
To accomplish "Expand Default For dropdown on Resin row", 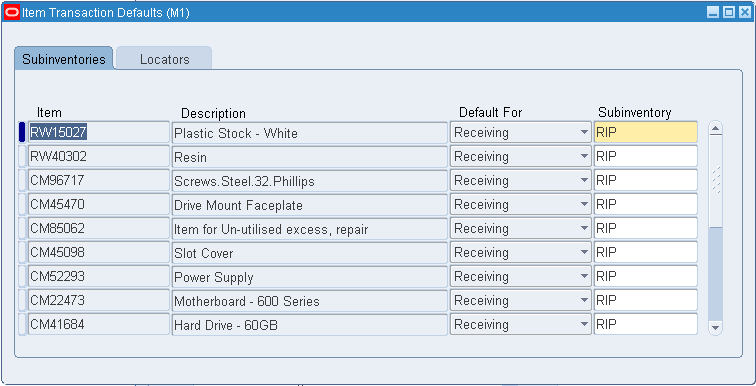I will [x=584, y=156].
